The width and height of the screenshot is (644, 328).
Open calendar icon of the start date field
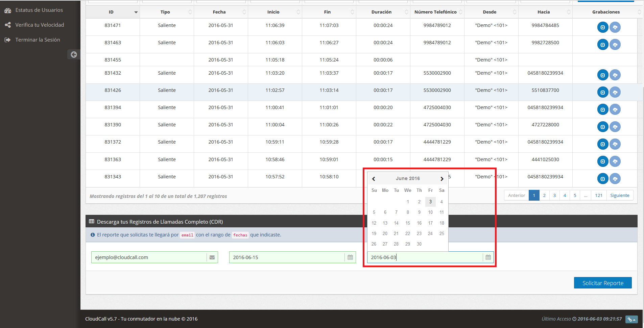point(350,257)
